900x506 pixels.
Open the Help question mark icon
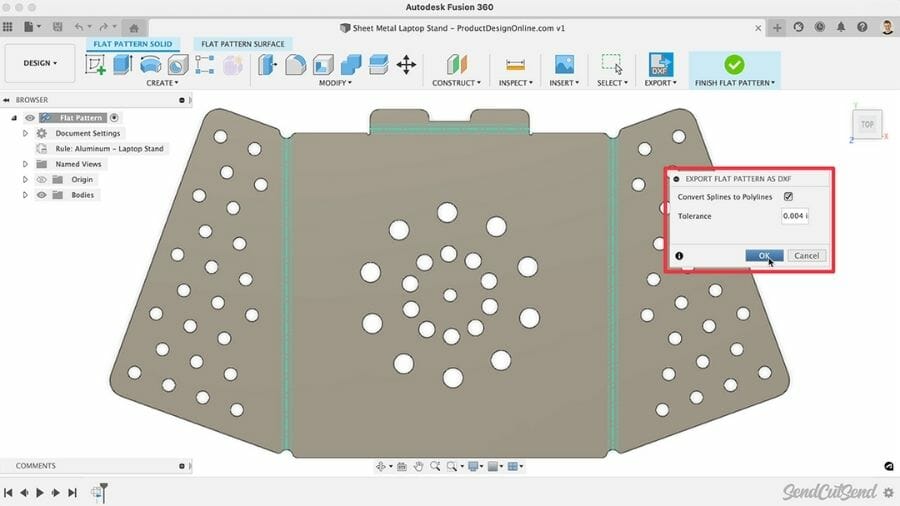coord(862,27)
